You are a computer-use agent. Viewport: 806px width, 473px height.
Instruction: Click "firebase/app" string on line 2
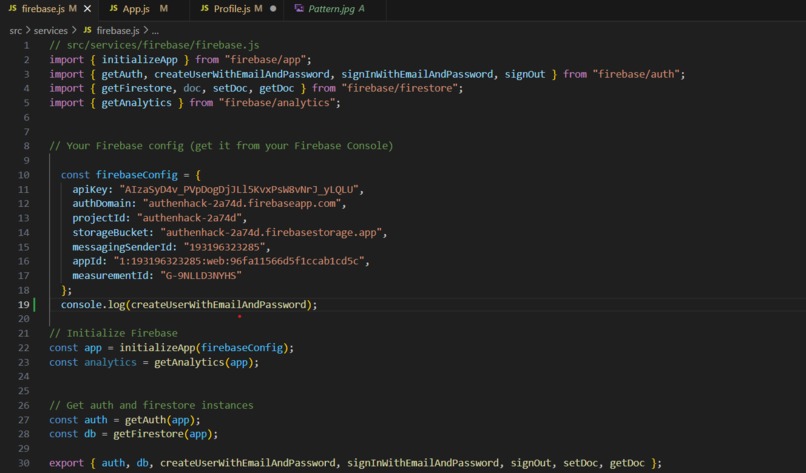click(x=265, y=60)
